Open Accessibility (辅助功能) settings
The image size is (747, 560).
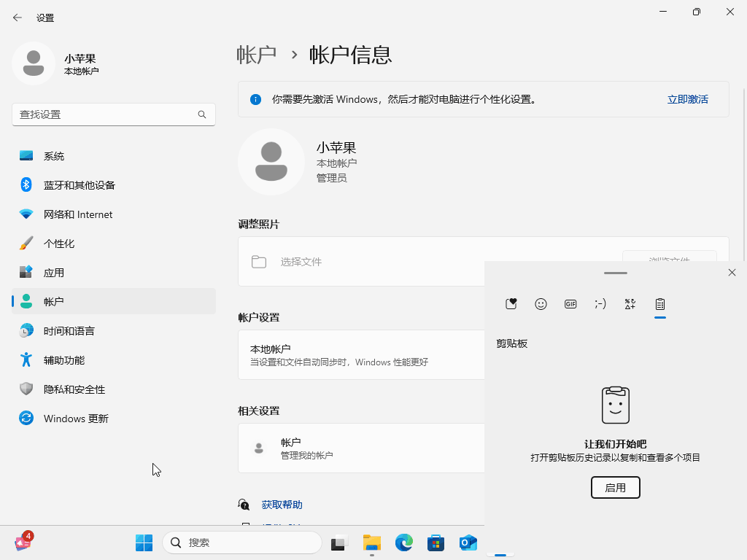pos(113,360)
